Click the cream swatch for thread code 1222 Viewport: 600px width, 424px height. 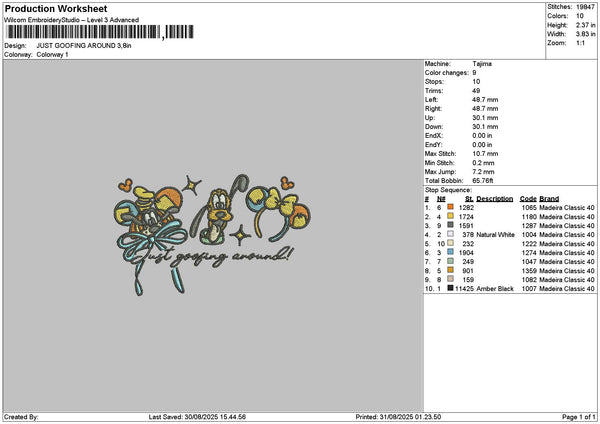point(450,243)
